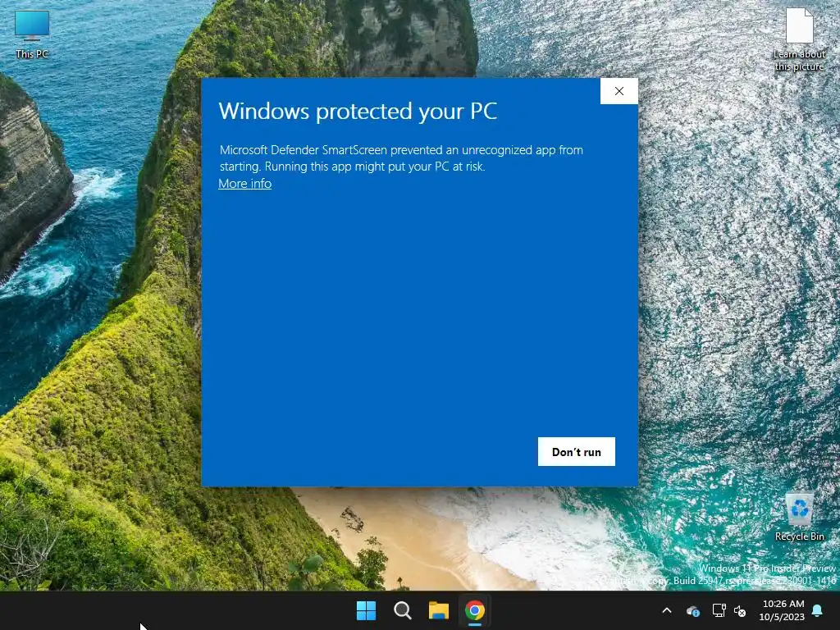Screen dimensions: 840x630
Task: Open the network status tray icon
Action: tap(719, 610)
